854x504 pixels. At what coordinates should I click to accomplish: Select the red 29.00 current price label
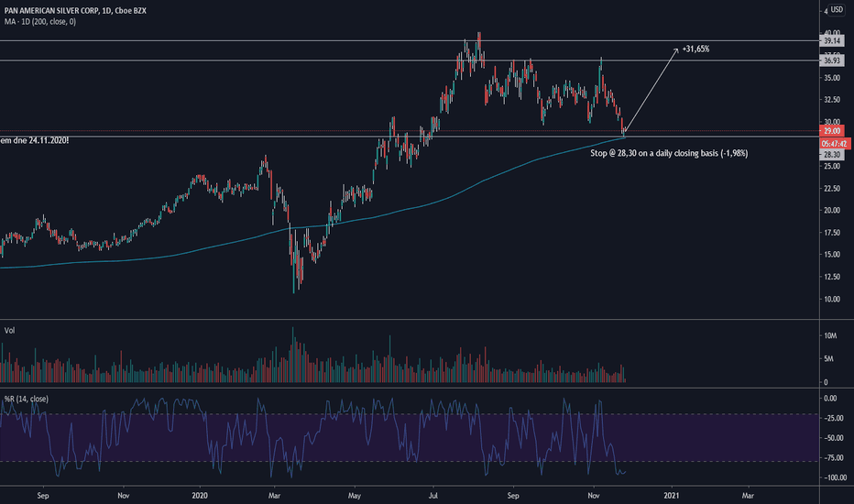(832, 131)
